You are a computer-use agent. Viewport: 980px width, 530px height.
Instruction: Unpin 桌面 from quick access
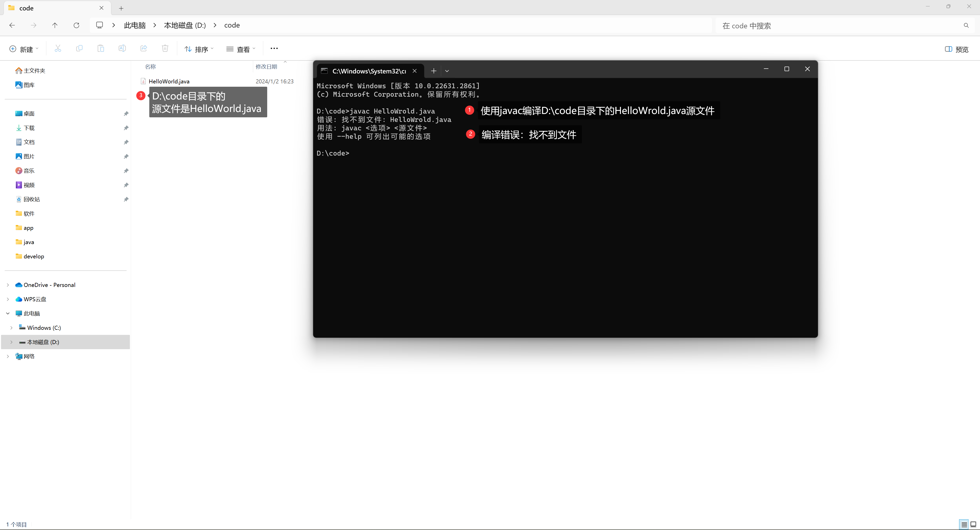[x=126, y=114]
